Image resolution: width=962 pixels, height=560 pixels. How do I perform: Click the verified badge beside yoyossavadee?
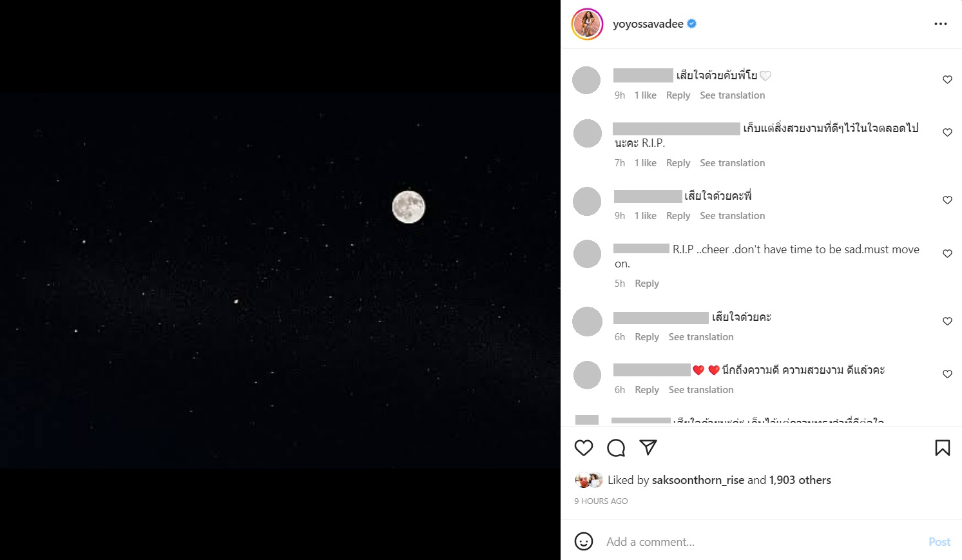coord(692,24)
